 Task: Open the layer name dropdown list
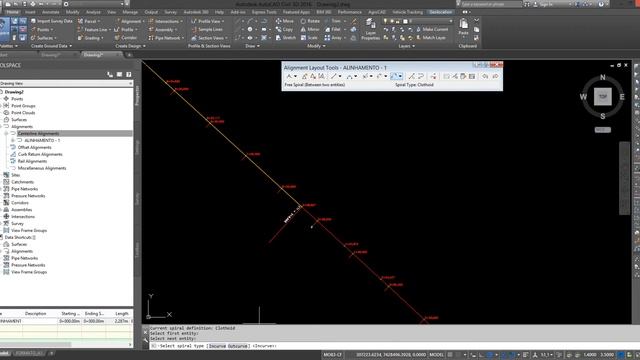(451, 21)
